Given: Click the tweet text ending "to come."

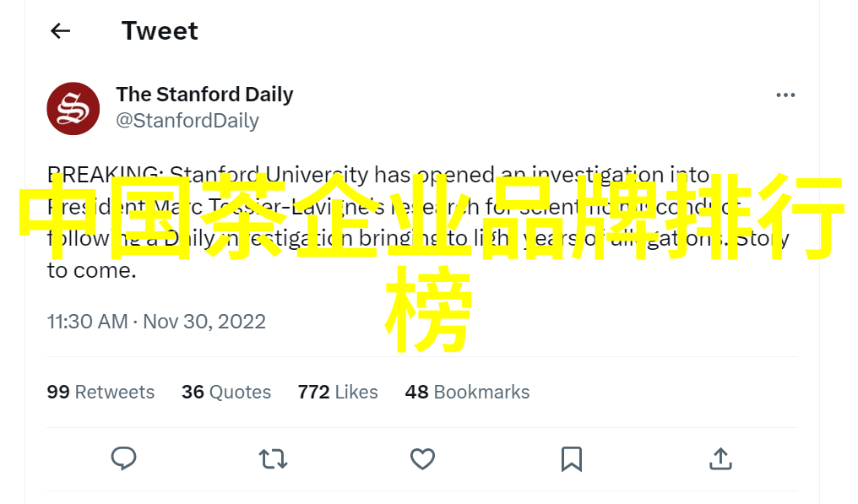Looking at the screenshot, I should click(x=90, y=271).
